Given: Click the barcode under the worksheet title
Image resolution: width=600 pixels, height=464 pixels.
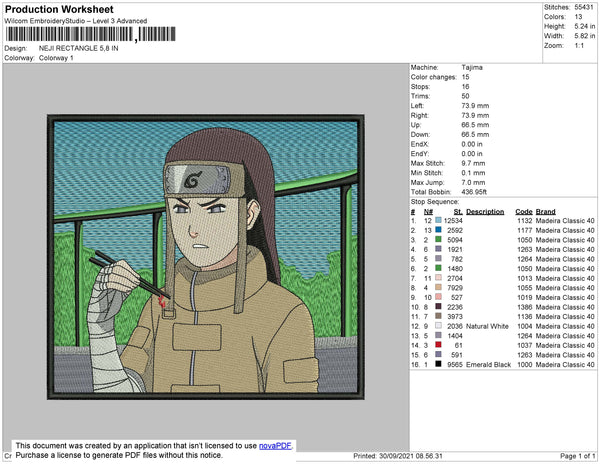Looking at the screenshot, I should [x=91, y=34].
